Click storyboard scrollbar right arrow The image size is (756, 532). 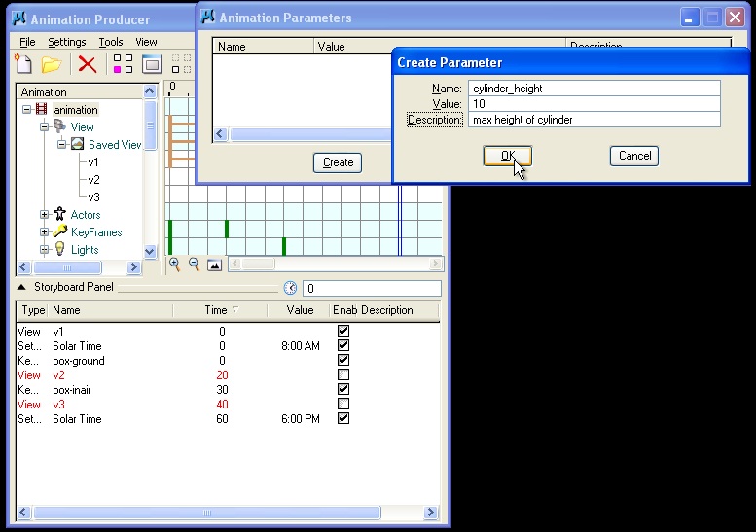431,513
